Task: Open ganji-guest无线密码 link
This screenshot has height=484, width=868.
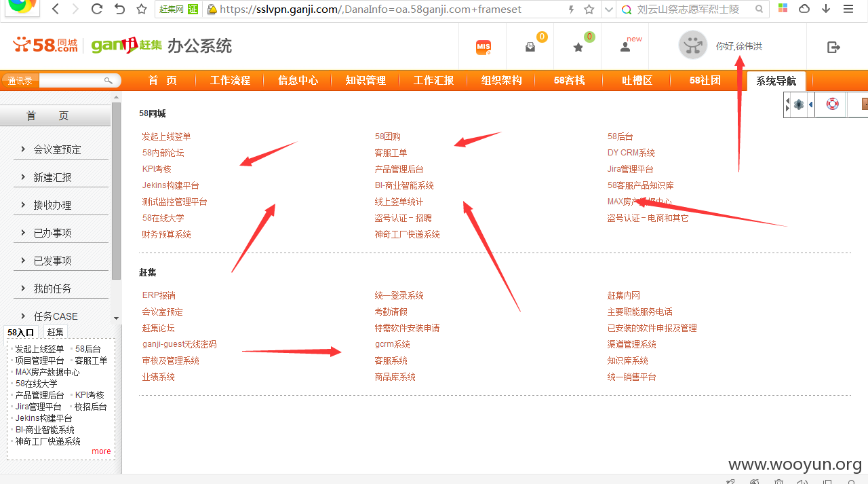Action: [179, 344]
